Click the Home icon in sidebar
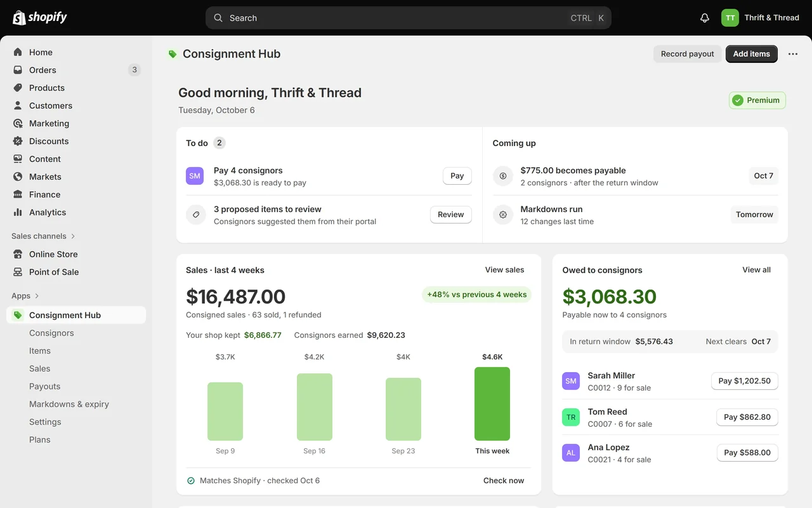This screenshot has height=508, width=812. (x=18, y=52)
